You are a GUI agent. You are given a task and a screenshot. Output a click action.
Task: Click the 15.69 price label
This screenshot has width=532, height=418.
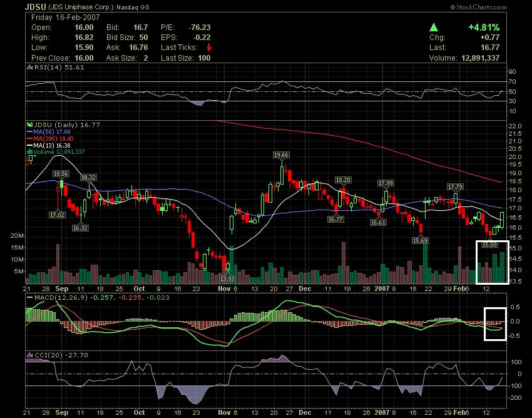point(420,240)
